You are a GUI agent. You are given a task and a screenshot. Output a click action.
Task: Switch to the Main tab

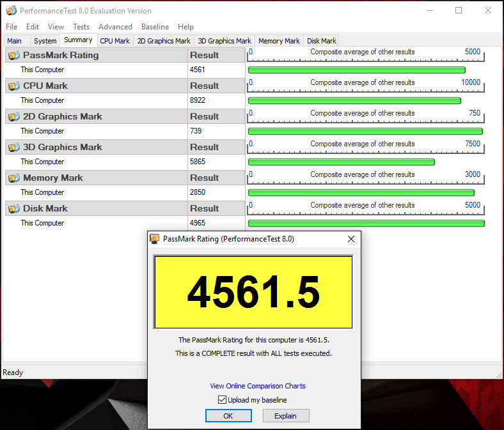[17, 41]
